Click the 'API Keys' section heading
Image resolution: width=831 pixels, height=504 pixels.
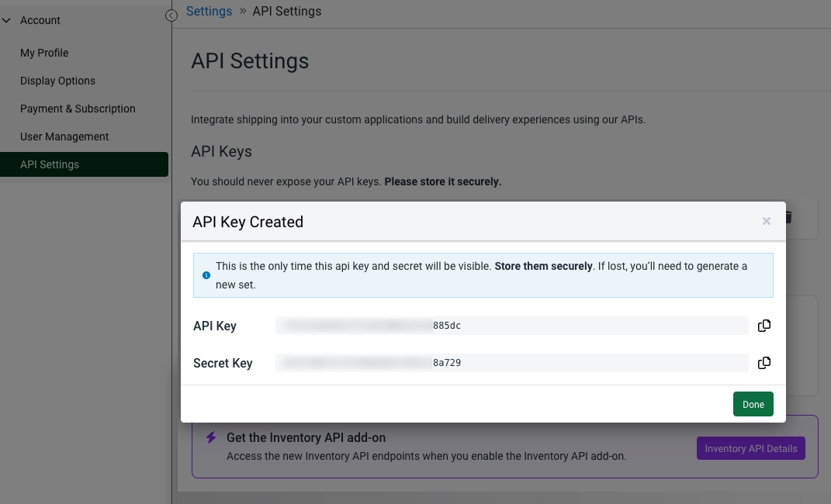[222, 151]
